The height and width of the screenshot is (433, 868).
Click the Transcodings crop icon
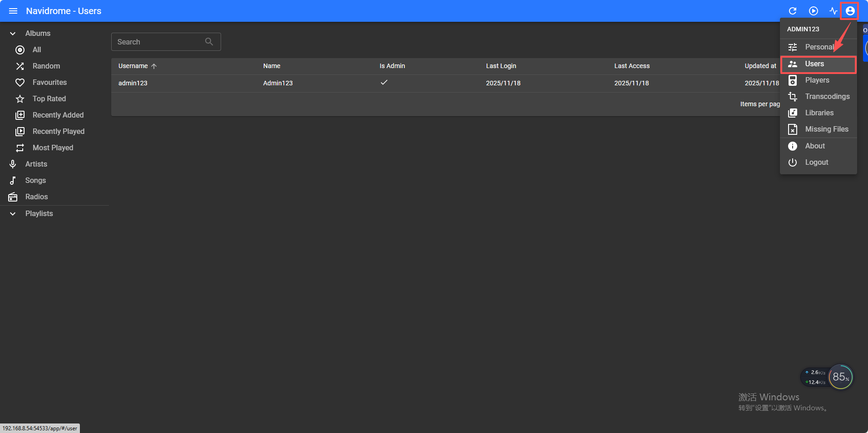pos(793,97)
